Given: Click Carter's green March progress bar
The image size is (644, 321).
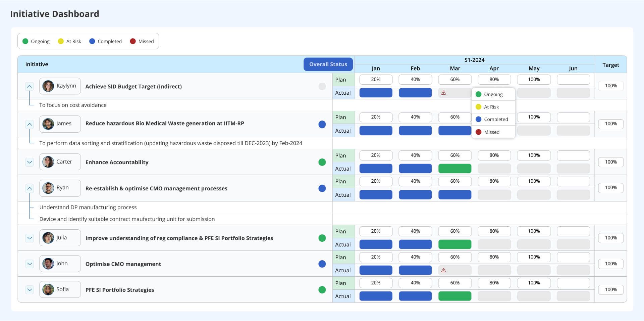Looking at the screenshot, I should (455, 168).
